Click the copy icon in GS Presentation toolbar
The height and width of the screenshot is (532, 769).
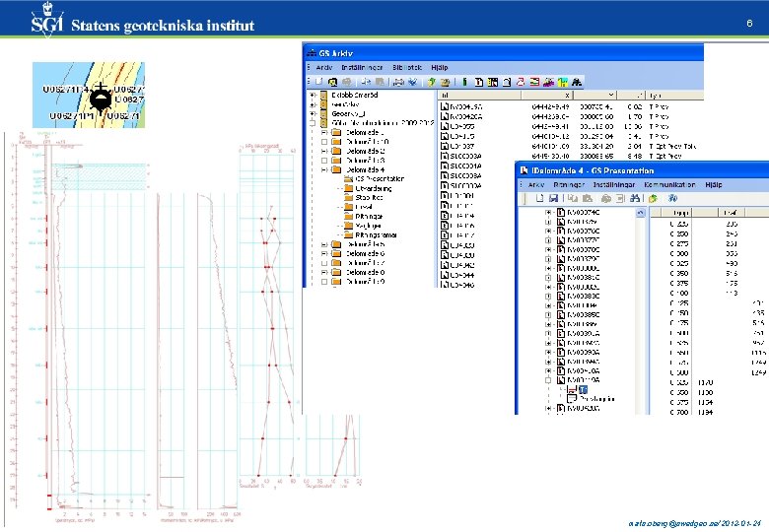[x=573, y=198]
